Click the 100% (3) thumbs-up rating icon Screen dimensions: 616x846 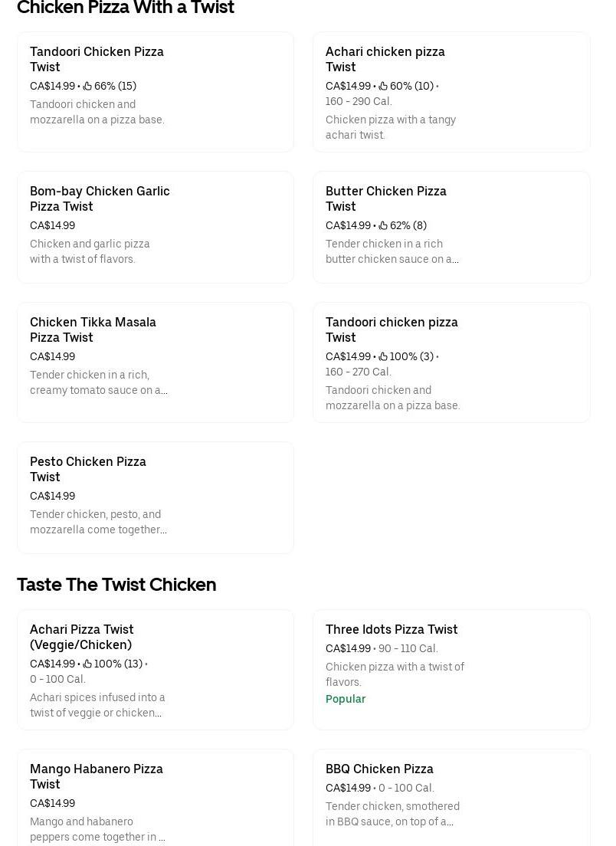click(x=383, y=356)
